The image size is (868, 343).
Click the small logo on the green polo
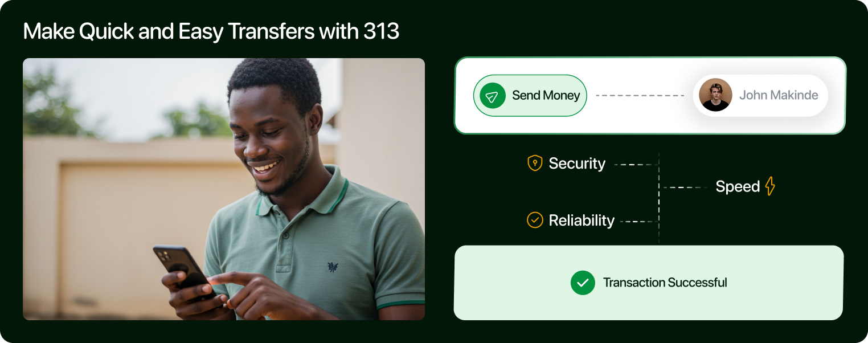pos(333,267)
